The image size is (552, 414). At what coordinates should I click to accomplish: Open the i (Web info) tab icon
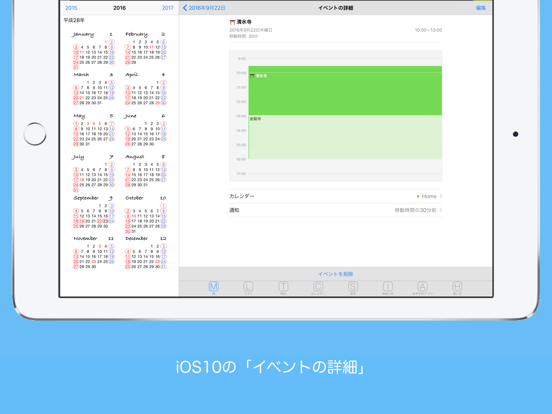388,287
